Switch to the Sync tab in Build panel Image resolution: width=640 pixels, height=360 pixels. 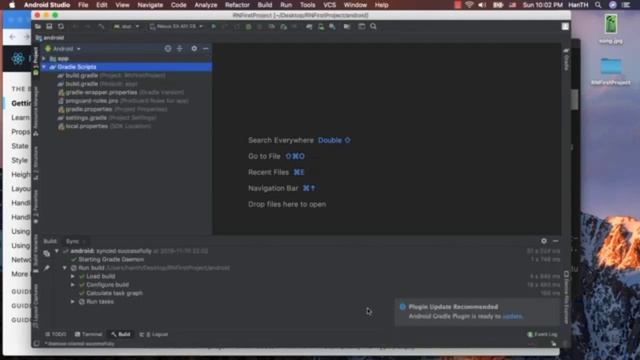(72, 241)
